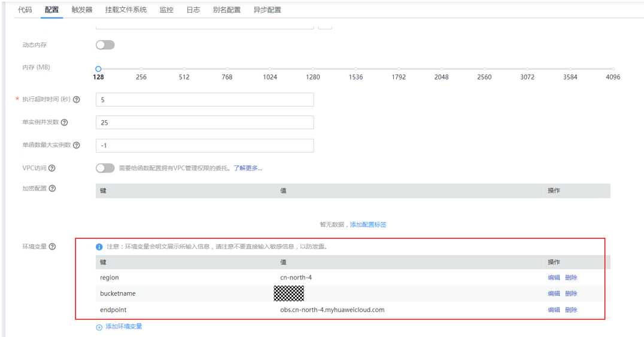Toggle the VPC访问 switch
Viewport: 644px width, 337px height.
(105, 168)
